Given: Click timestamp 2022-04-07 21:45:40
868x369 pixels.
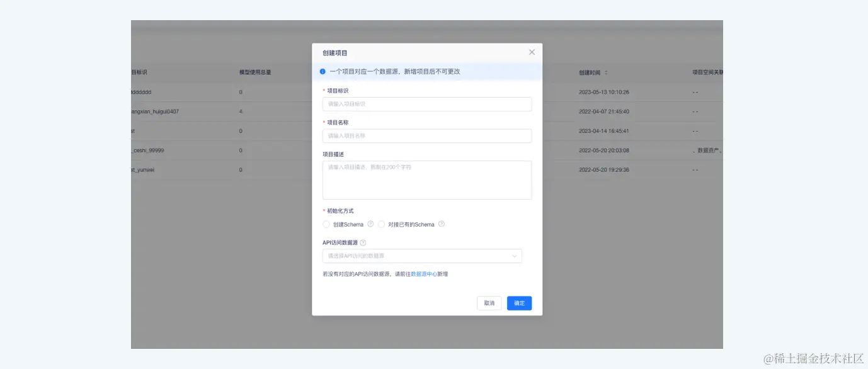Looking at the screenshot, I should pos(604,111).
